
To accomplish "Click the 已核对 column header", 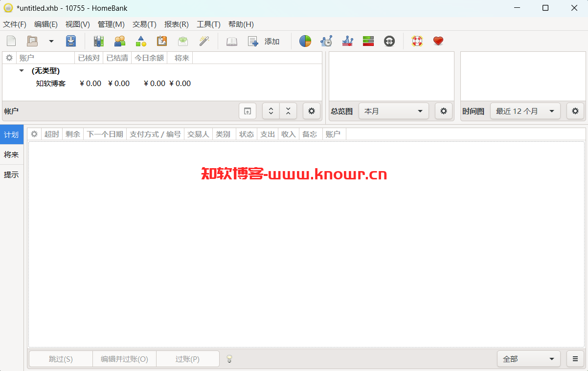I will 89,58.
